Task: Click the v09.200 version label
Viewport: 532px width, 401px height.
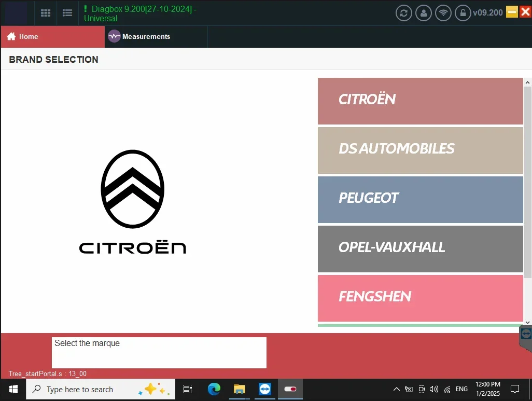Action: pyautogui.click(x=487, y=12)
